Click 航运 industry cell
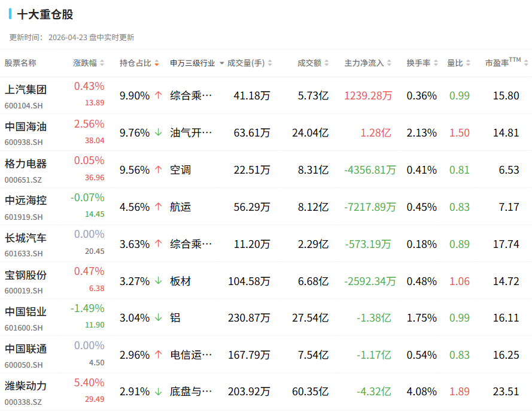 click(x=181, y=207)
